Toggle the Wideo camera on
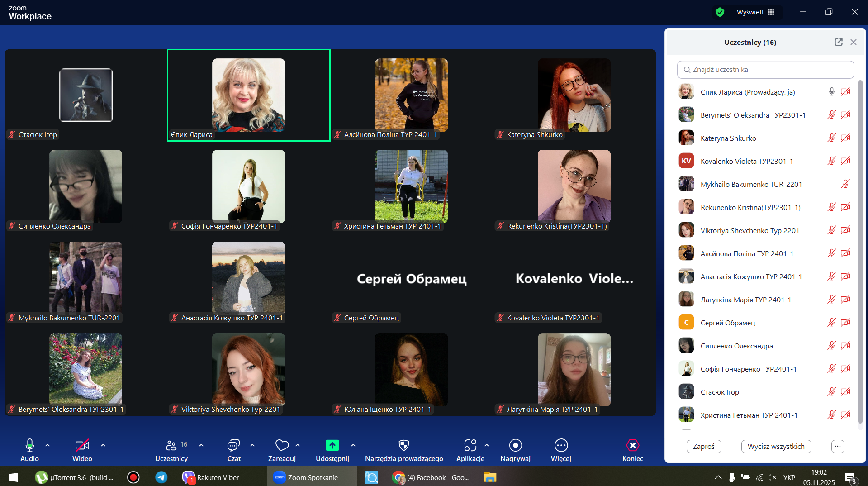 82,446
